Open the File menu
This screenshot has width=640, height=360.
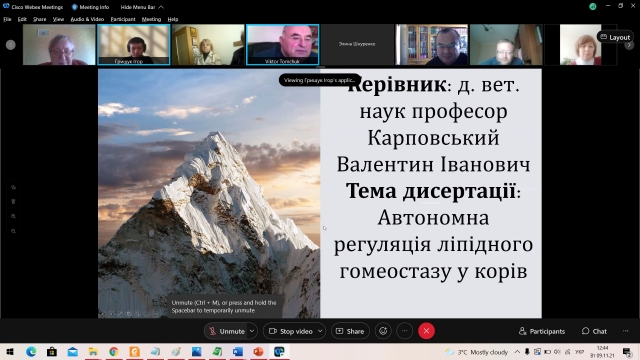[7, 19]
